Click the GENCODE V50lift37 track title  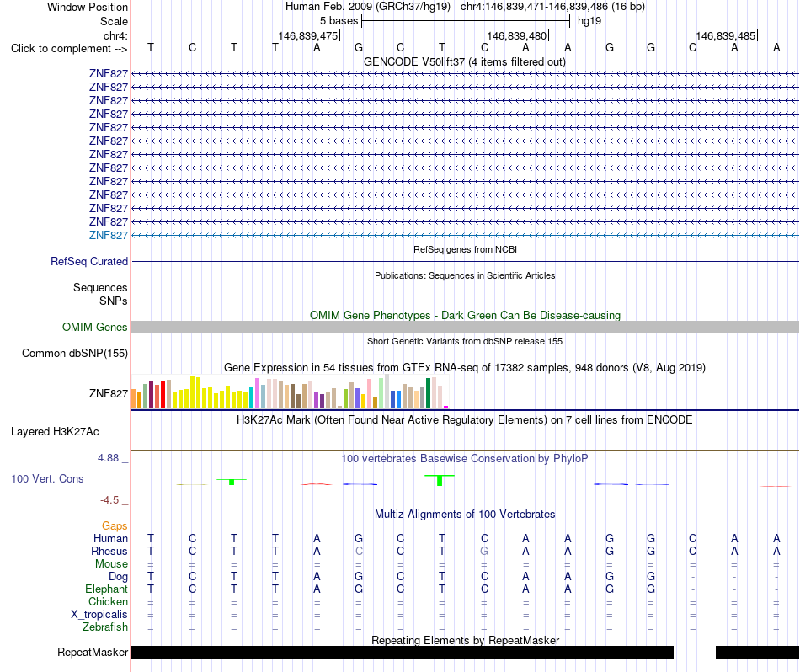pyautogui.click(x=464, y=61)
